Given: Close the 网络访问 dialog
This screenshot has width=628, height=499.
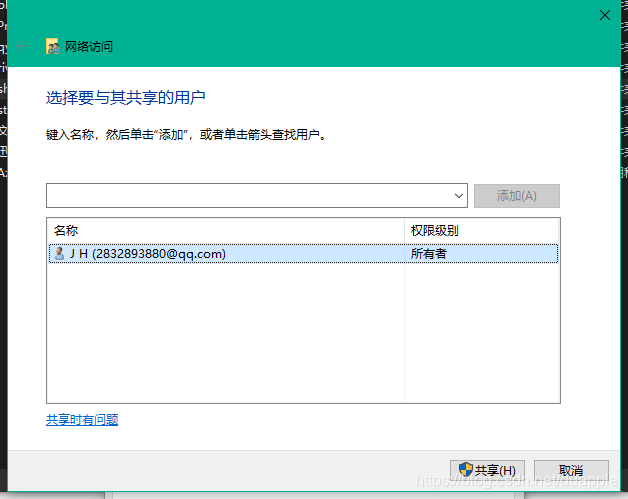Looking at the screenshot, I should 605,15.
